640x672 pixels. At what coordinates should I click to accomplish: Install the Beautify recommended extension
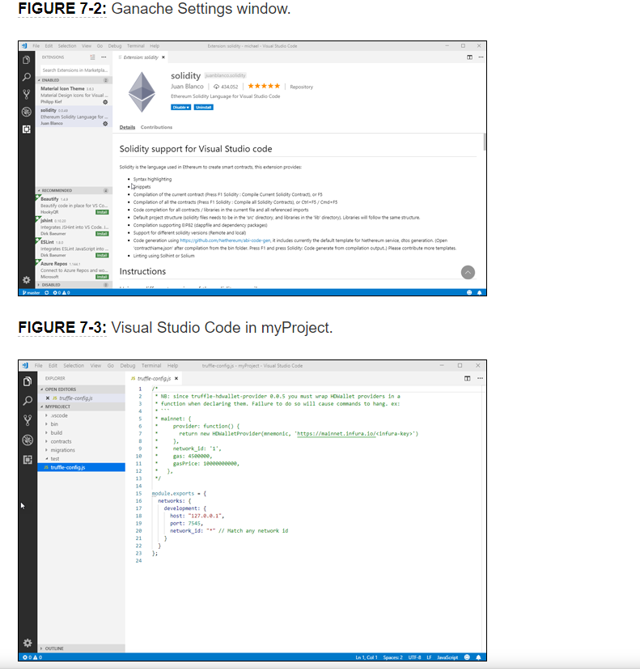click(x=102, y=212)
